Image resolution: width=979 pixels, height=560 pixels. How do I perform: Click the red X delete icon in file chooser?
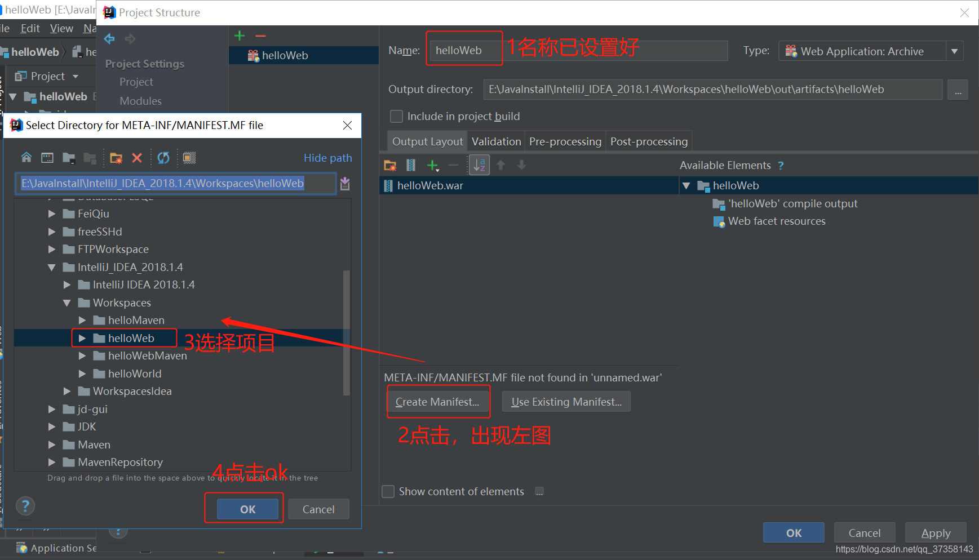tap(137, 158)
